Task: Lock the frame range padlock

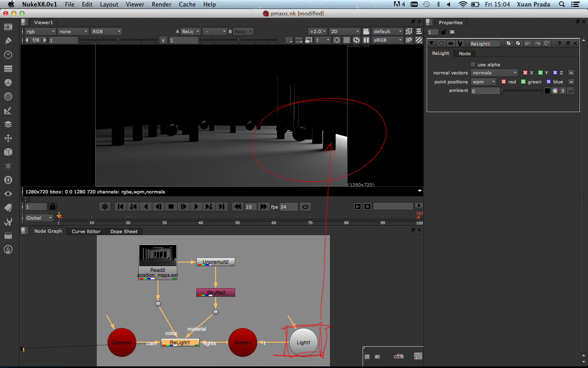Action: pos(53,206)
